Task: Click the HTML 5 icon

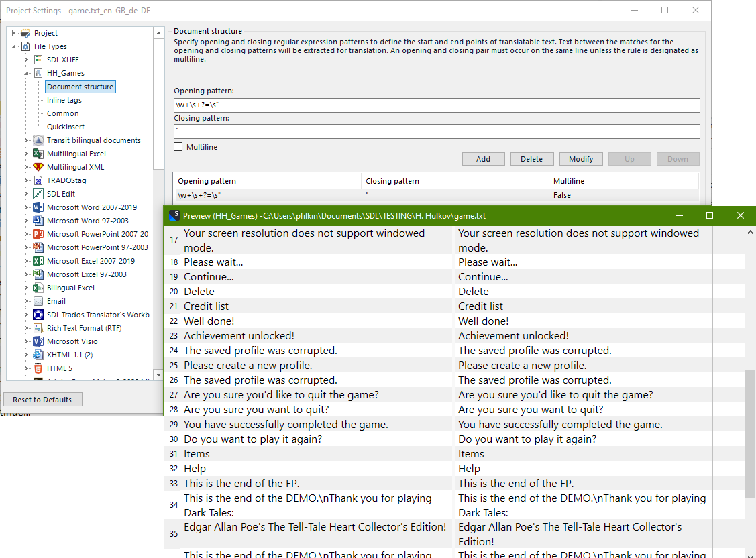Action: click(x=39, y=368)
